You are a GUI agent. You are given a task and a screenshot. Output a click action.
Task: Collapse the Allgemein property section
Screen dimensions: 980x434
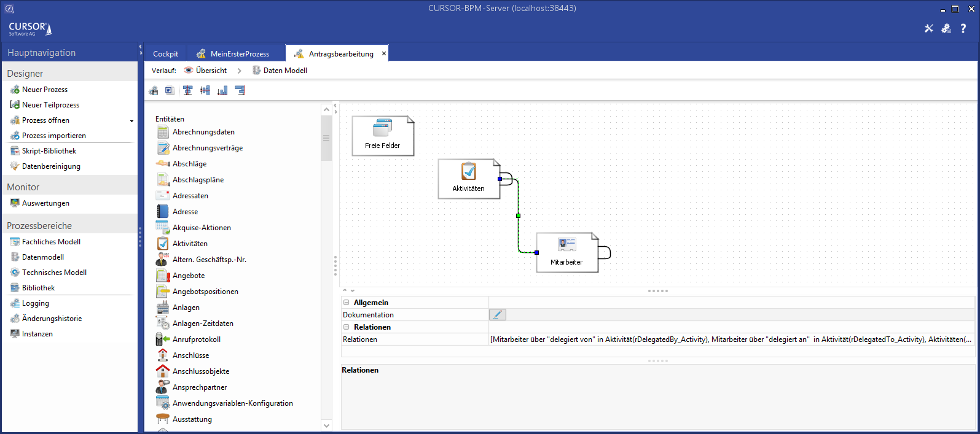tap(347, 303)
